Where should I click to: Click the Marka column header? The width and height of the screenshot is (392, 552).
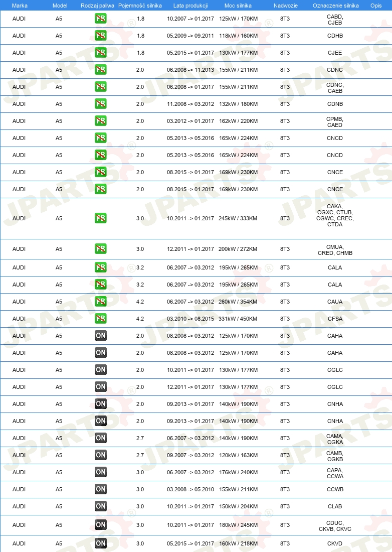[x=20, y=6]
